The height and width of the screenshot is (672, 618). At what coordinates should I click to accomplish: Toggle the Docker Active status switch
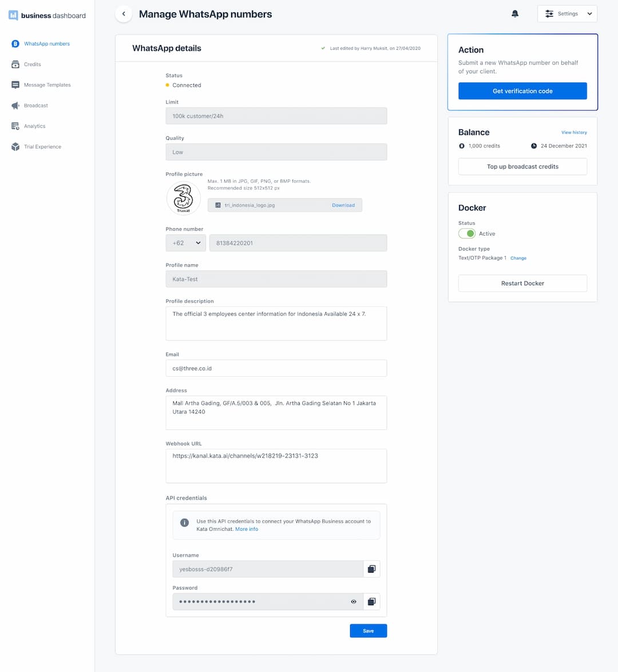click(x=467, y=233)
